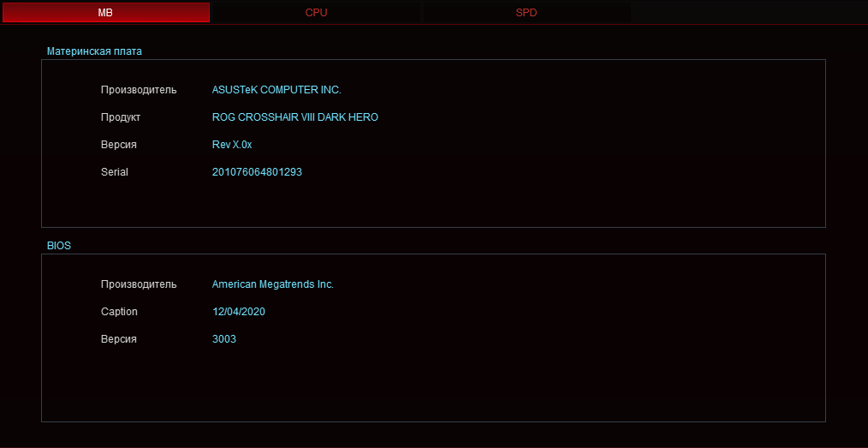The image size is (868, 448).
Task: Switch to the CPU tab
Action: (x=316, y=13)
